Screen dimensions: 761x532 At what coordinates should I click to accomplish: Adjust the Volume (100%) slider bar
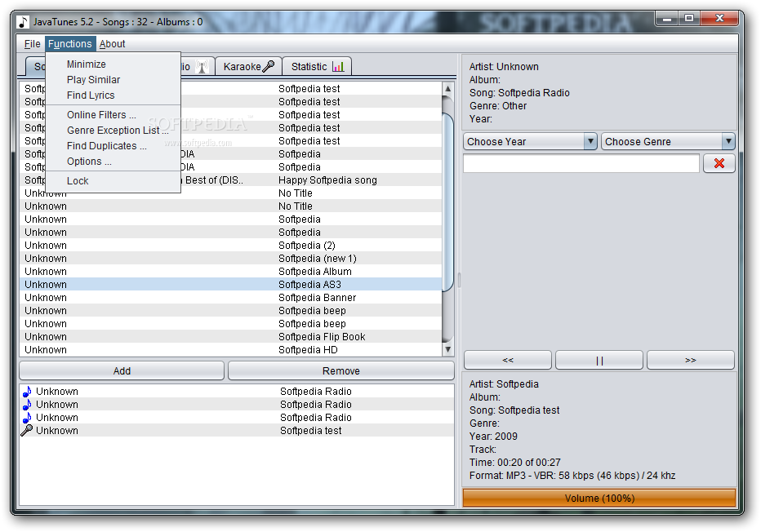coord(599,498)
